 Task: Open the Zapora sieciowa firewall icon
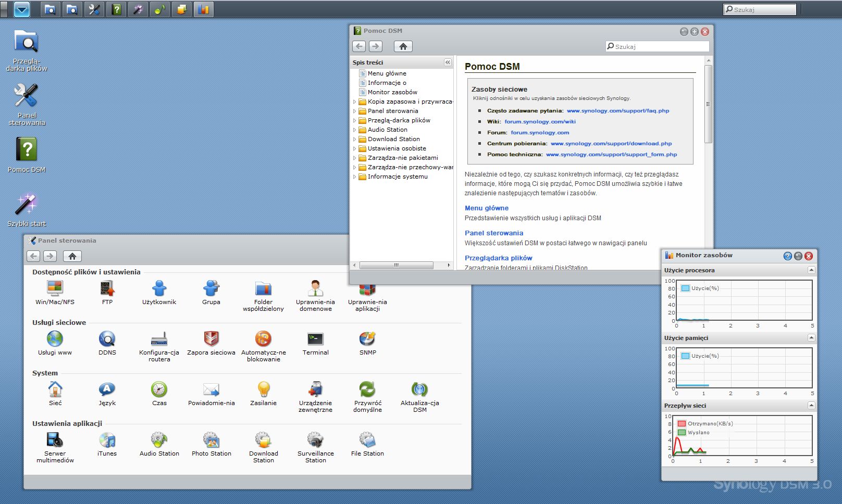[211, 339]
